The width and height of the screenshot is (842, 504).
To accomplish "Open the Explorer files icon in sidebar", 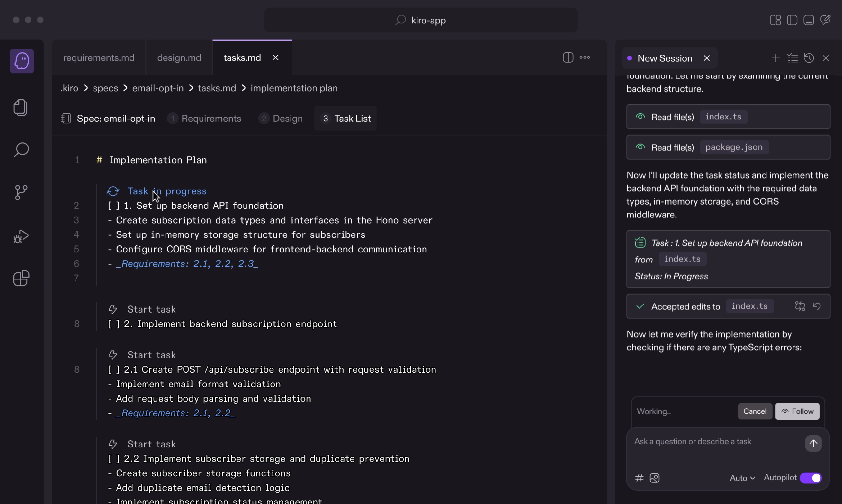I will (x=21, y=108).
